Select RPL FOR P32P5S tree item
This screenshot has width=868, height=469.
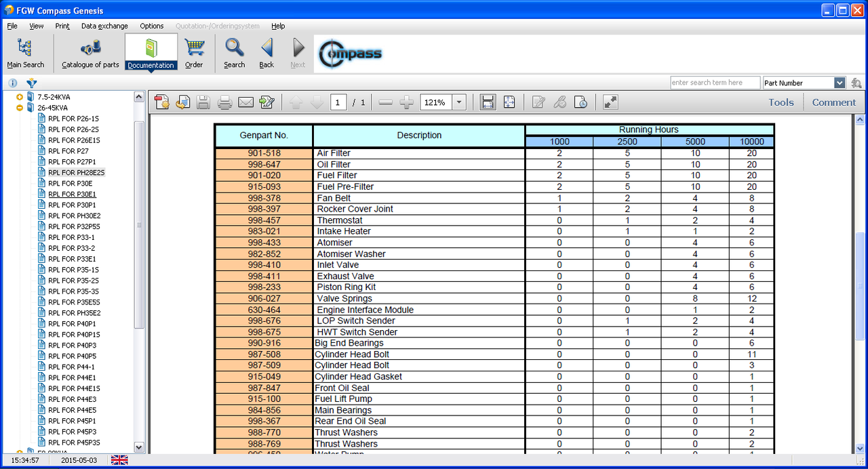[x=74, y=226]
